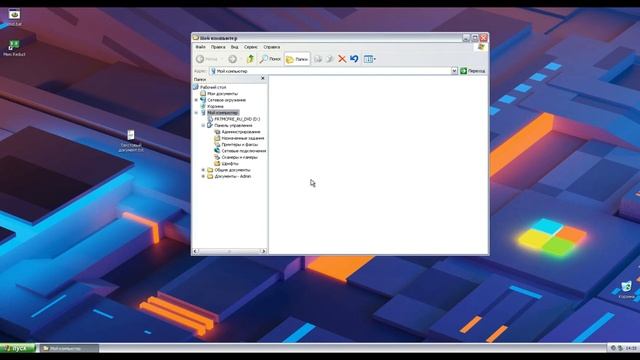Expand the Общие документы node
This screenshot has height=360, width=640.
[203, 170]
